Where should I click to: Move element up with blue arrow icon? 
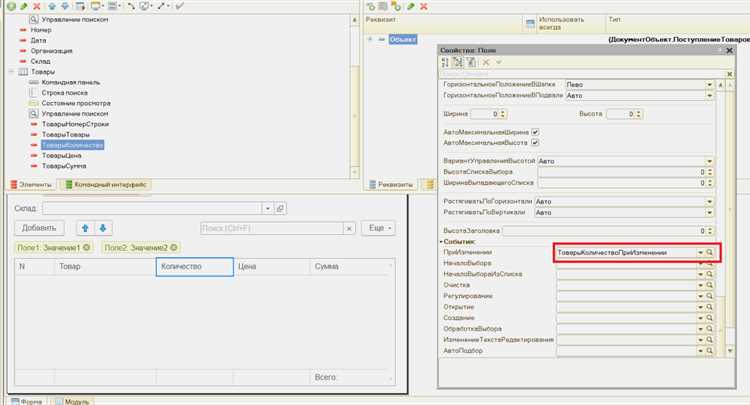pos(52,6)
